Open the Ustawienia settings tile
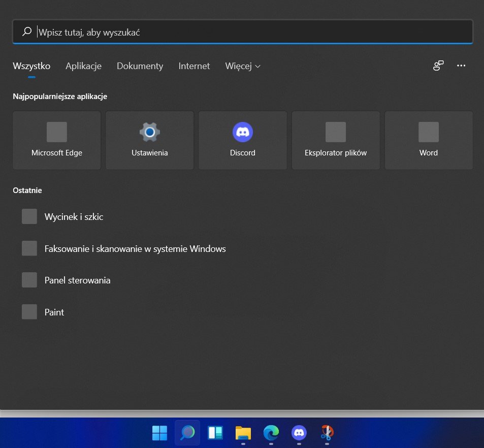Screen dimensions: 484x448 [150, 140]
